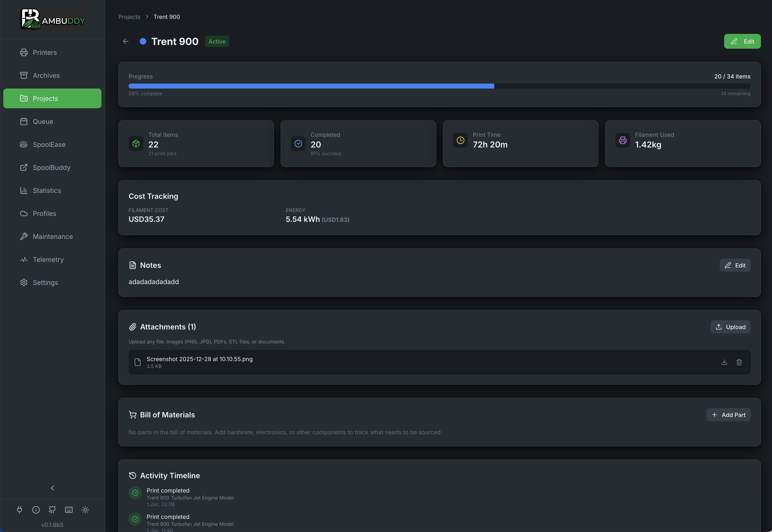Image resolution: width=772 pixels, height=532 pixels.
Task: Click the Add Part button
Action: 728,415
